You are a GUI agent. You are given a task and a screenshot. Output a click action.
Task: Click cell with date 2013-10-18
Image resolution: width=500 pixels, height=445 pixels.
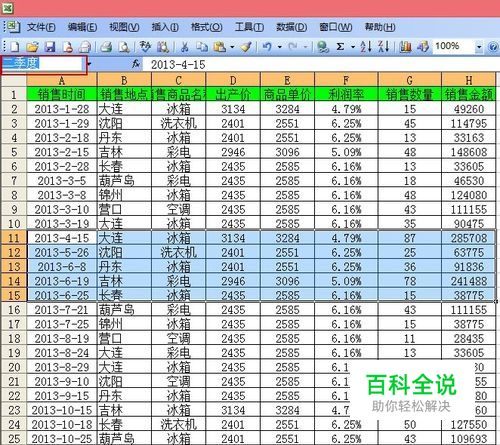click(62, 424)
